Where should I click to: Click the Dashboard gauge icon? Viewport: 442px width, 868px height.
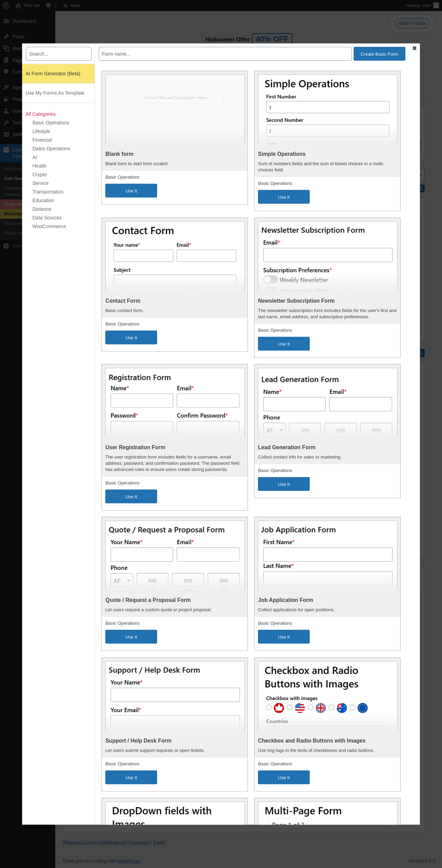(6, 21)
